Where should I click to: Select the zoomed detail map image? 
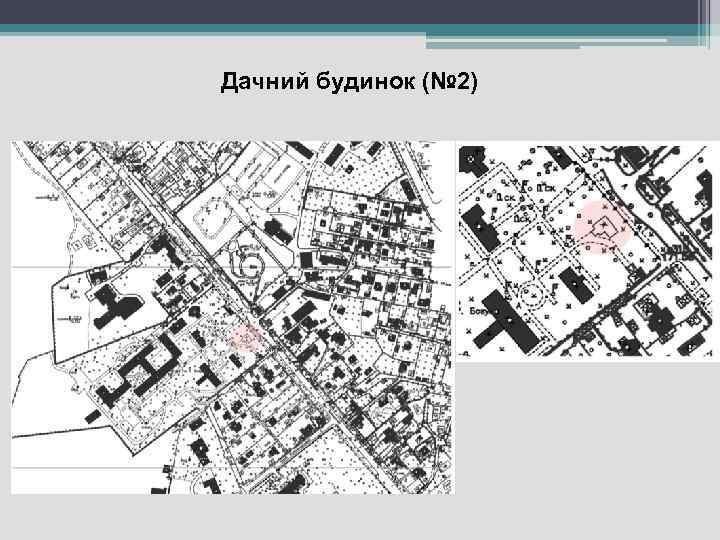[588, 251]
